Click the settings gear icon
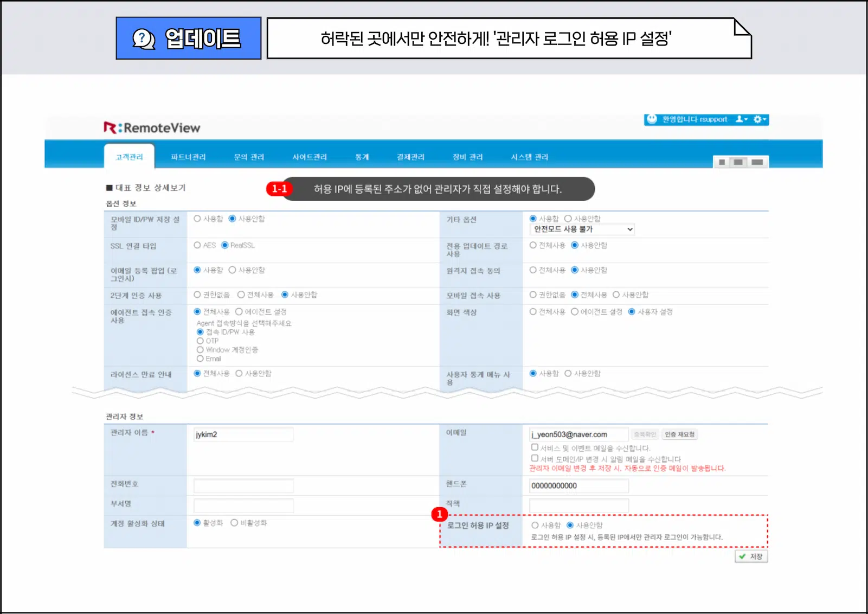868x614 pixels. 757,120
